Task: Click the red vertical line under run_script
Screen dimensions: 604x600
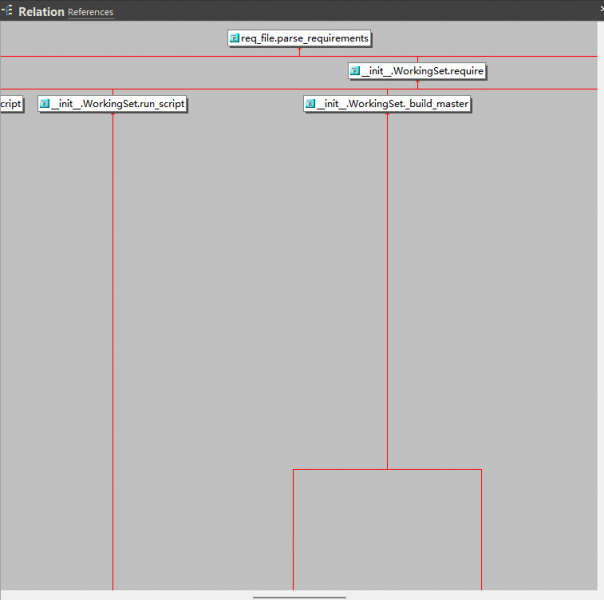Action: click(113, 350)
